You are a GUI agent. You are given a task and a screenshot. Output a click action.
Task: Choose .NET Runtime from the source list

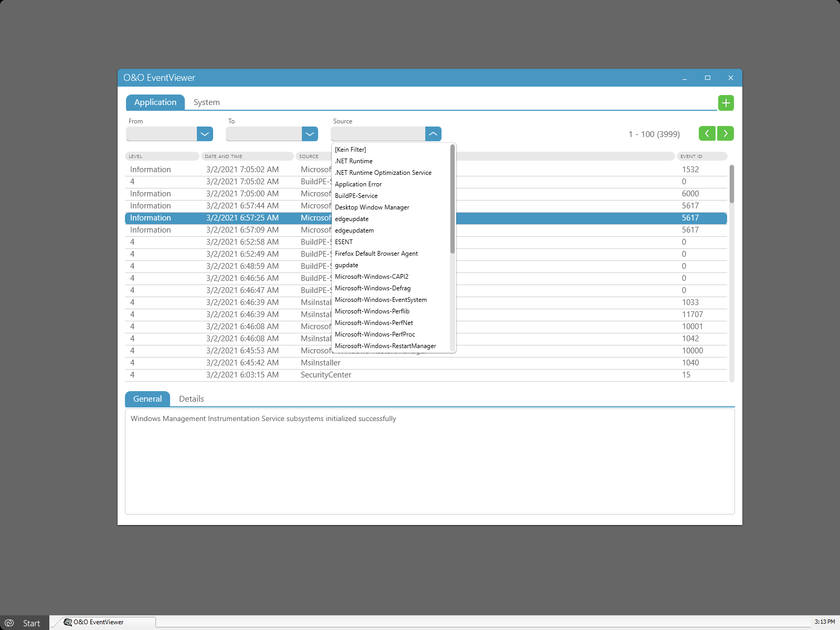[x=391, y=161]
